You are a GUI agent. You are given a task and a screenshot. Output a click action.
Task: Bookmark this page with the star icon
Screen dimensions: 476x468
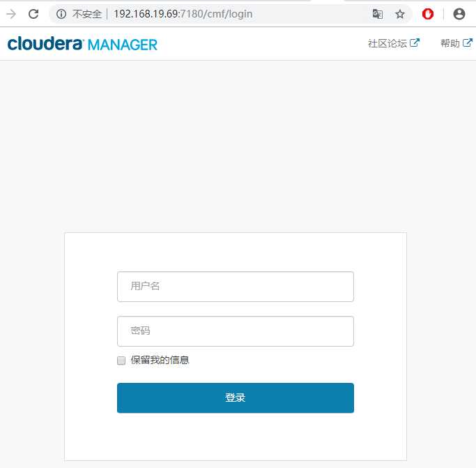[x=400, y=14]
